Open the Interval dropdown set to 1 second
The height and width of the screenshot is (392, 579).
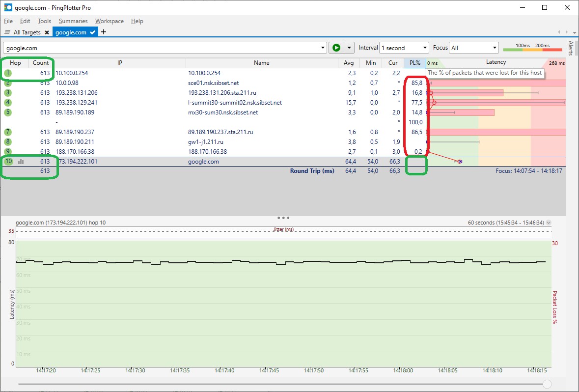coord(404,48)
